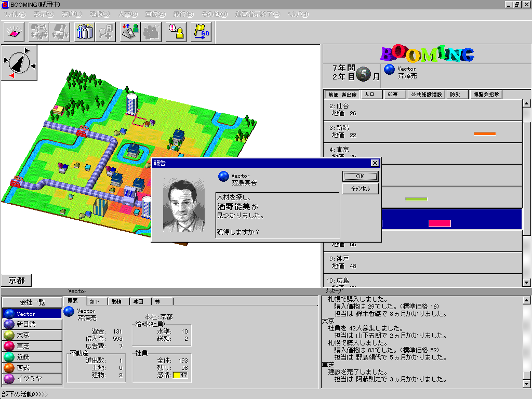Open the その他(O) menu

[215, 14]
